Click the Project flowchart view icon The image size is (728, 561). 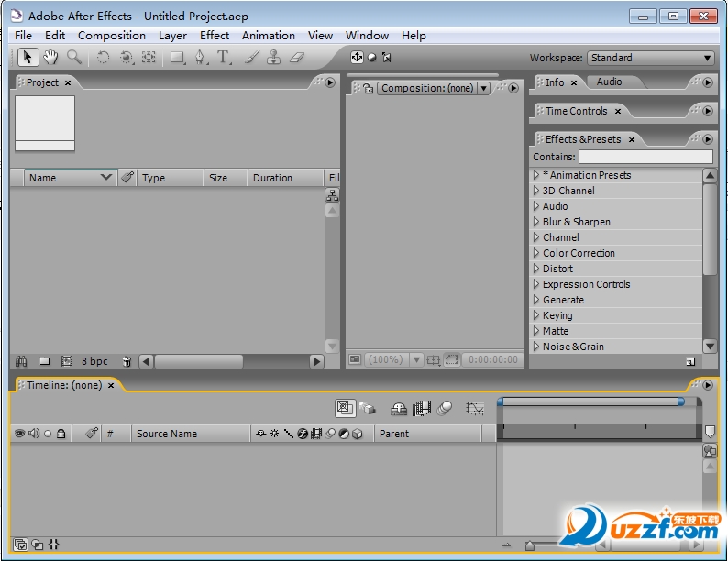pos(332,195)
